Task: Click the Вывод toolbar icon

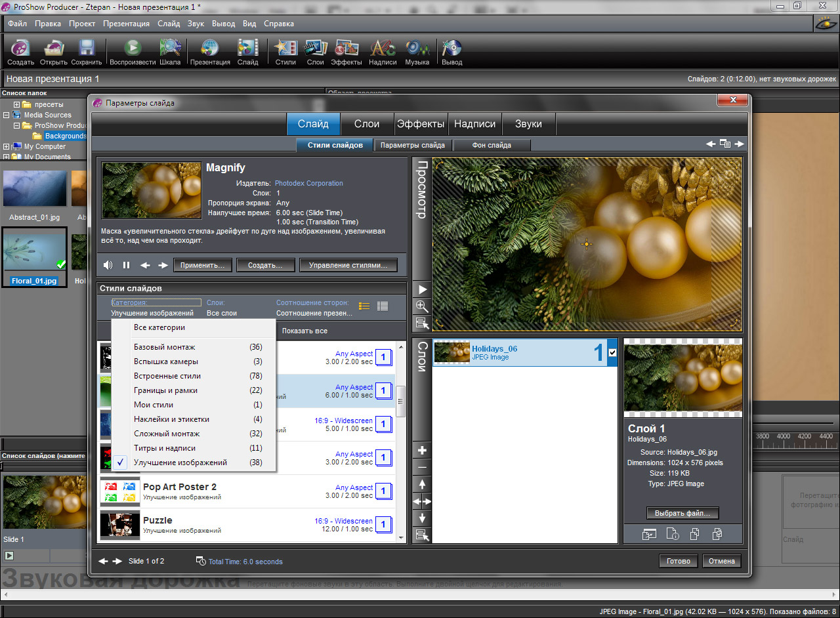Action: [451, 51]
